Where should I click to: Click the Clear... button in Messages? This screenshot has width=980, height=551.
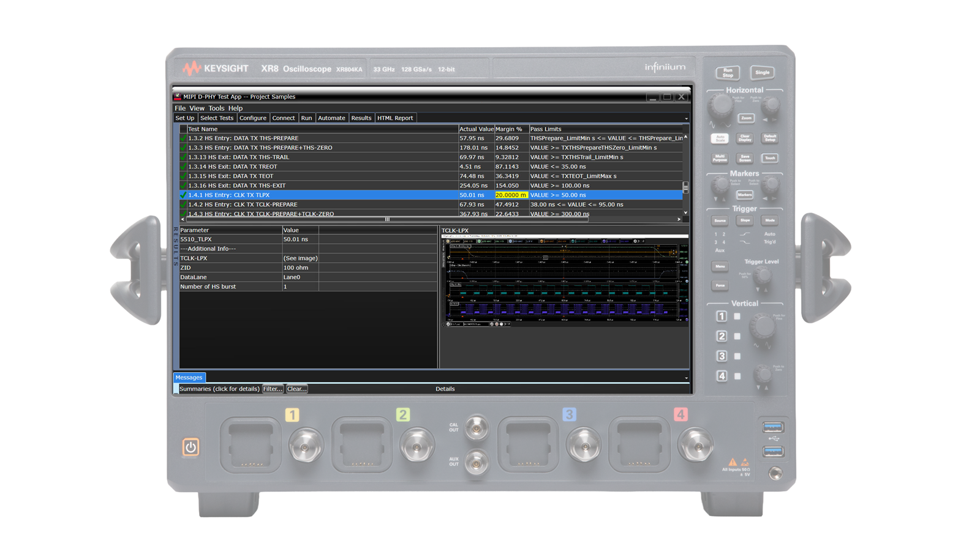(297, 389)
